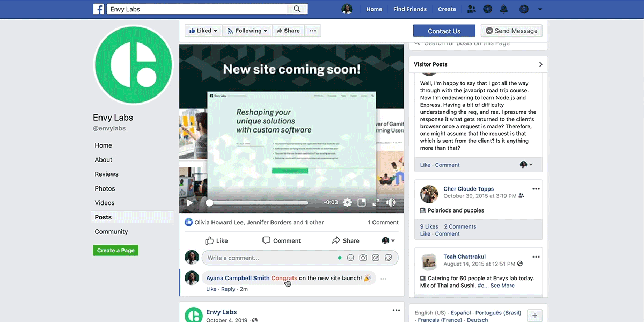Open notifications bell icon
The height and width of the screenshot is (322, 644).
pos(503,9)
